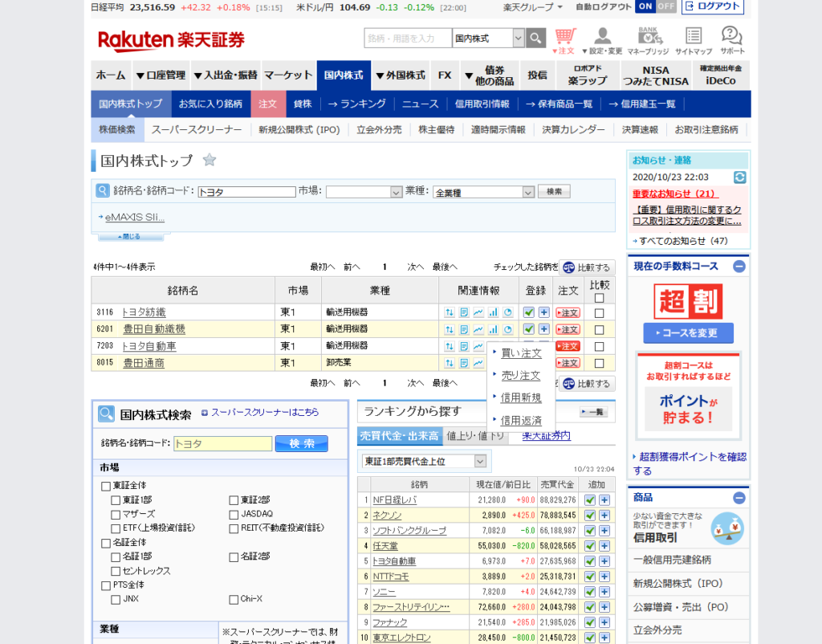
Task: Open line chart icon for トヨタ紡織
Action: click(478, 312)
